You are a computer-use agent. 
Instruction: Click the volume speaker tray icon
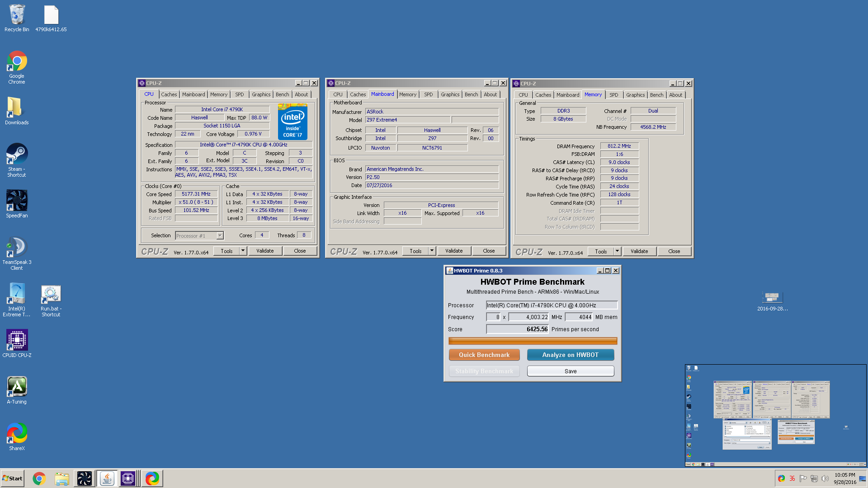coord(825,479)
